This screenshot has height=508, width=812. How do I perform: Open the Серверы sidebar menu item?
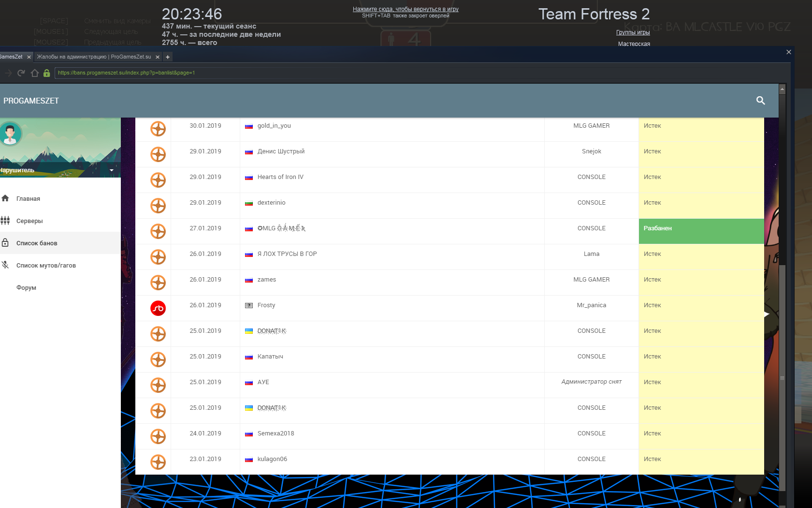(x=29, y=221)
